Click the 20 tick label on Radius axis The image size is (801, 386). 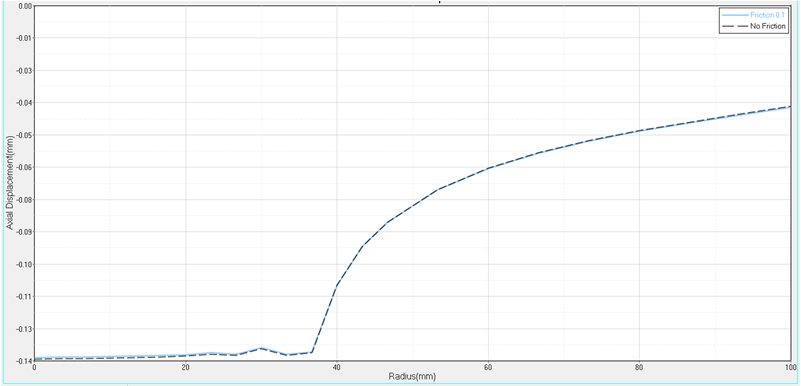[x=185, y=368]
